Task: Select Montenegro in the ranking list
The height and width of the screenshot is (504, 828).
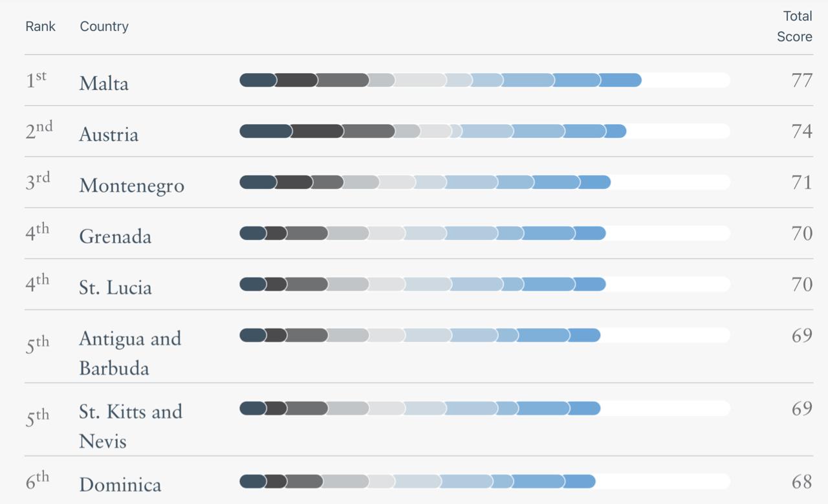Action: coord(131,186)
